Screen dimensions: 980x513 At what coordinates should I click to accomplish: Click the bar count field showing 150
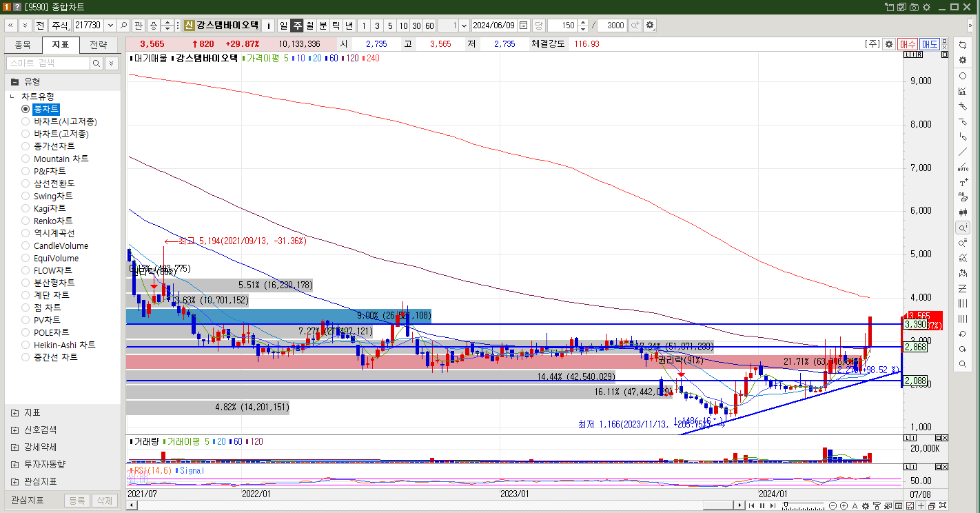click(562, 25)
